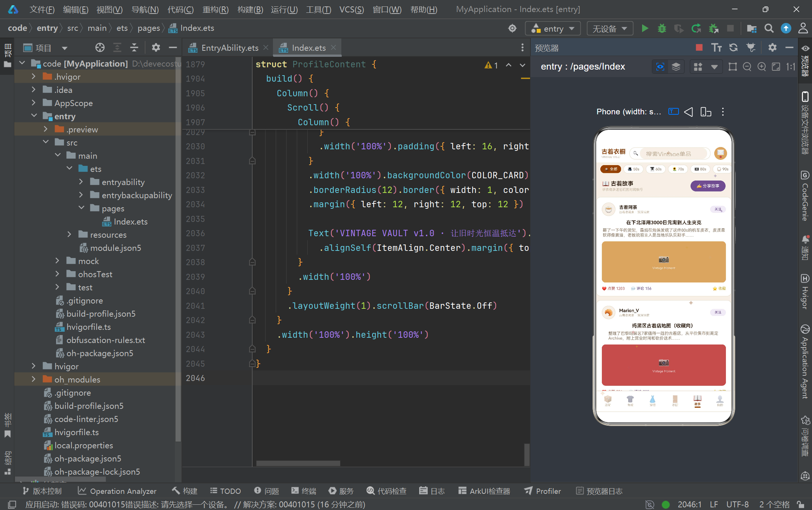Zoom out the preview
This screenshot has width=812, height=510.
tap(747, 67)
